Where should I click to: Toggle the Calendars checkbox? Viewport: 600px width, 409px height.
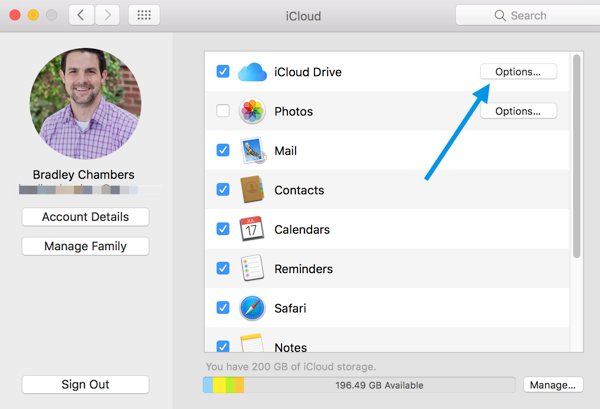pyautogui.click(x=223, y=229)
